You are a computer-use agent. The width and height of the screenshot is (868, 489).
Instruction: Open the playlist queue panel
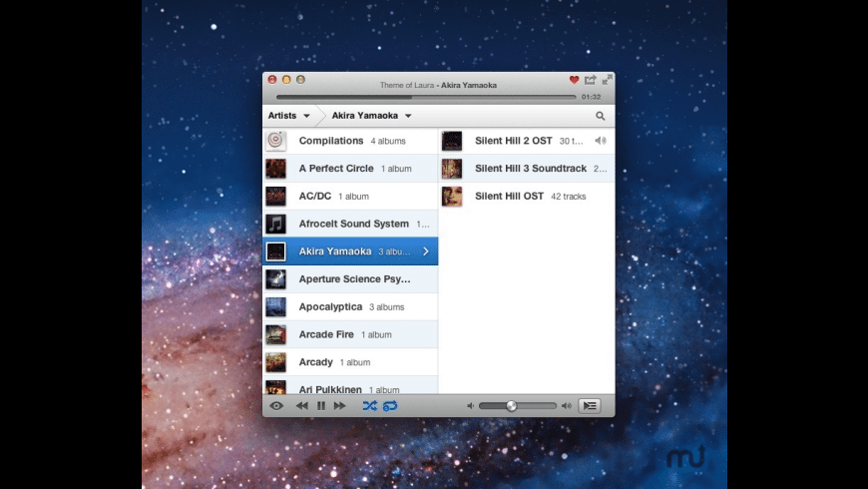pos(590,406)
